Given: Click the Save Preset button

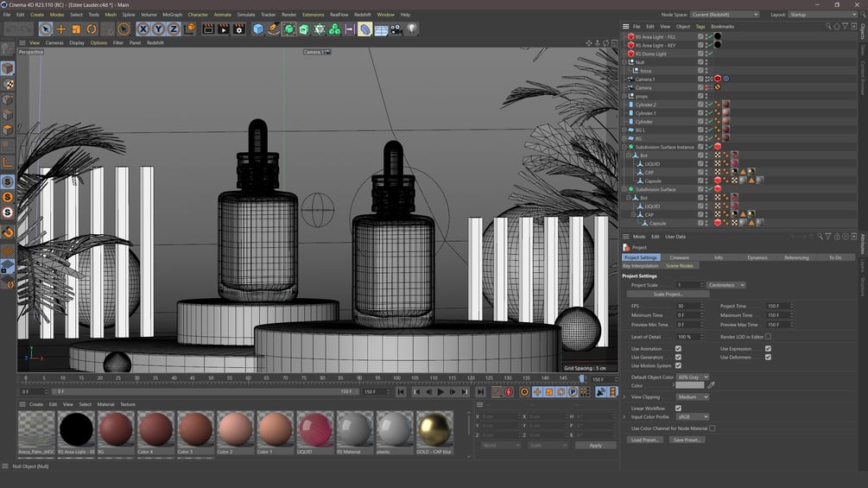Looking at the screenshot, I should point(687,440).
